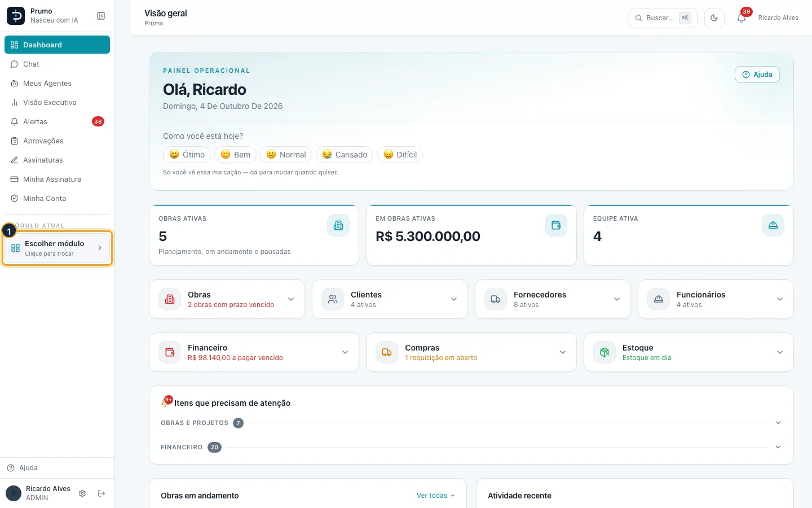Click the logout icon in sidebar footer
The width and height of the screenshot is (812, 508).
[x=101, y=493]
